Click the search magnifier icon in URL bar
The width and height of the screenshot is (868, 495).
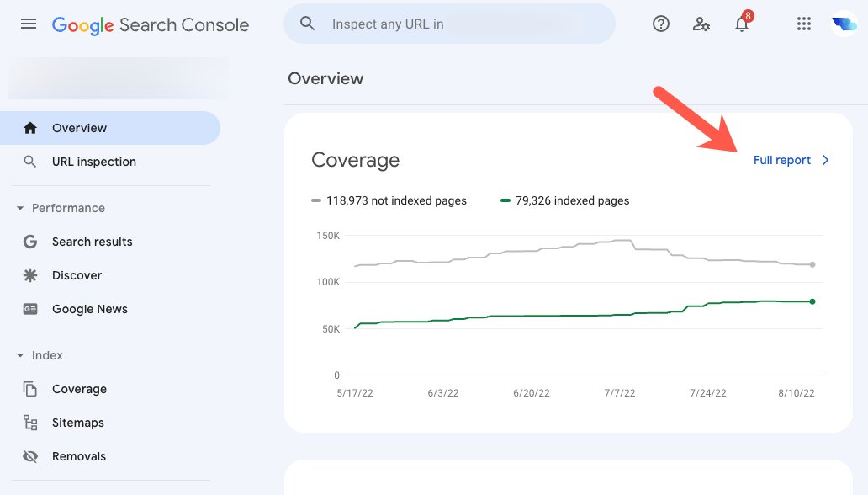tap(307, 24)
